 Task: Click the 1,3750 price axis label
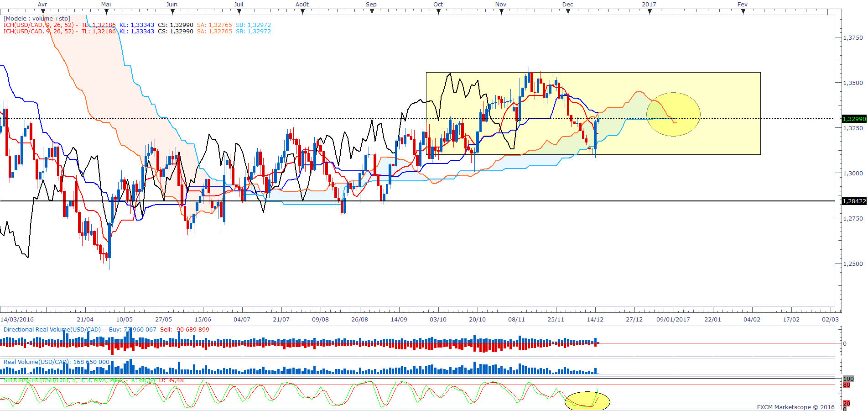[853, 38]
